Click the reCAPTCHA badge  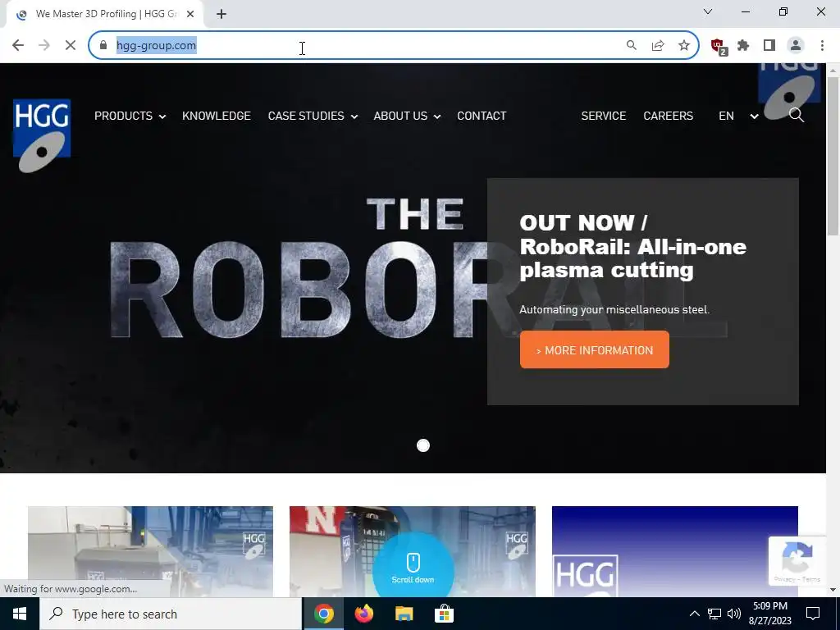tap(797, 561)
